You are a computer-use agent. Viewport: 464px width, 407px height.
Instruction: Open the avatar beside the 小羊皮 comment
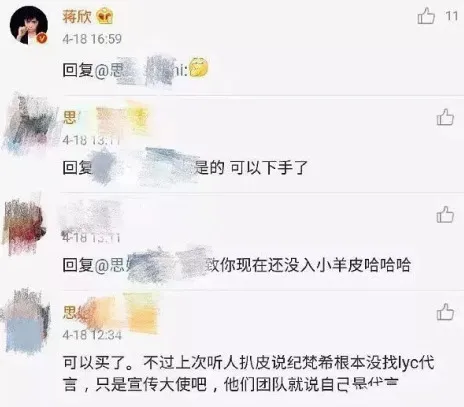pos(24,223)
